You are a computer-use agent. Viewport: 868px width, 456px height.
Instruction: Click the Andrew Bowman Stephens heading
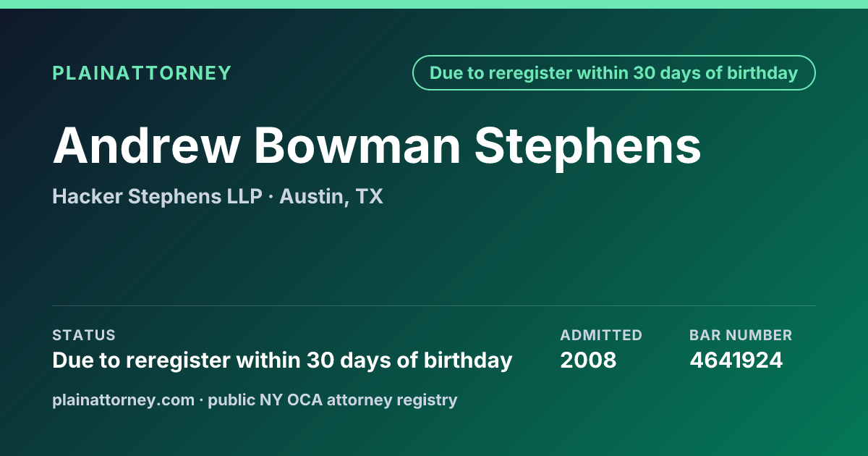377,146
